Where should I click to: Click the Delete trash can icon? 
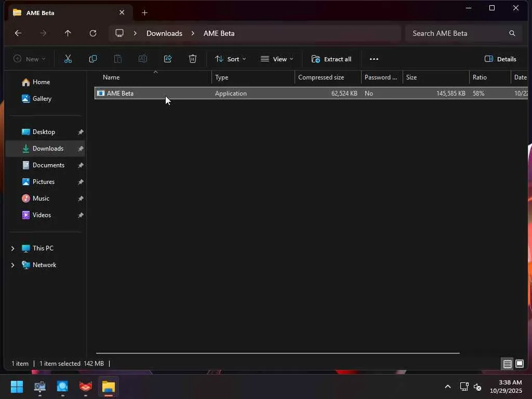point(193,59)
